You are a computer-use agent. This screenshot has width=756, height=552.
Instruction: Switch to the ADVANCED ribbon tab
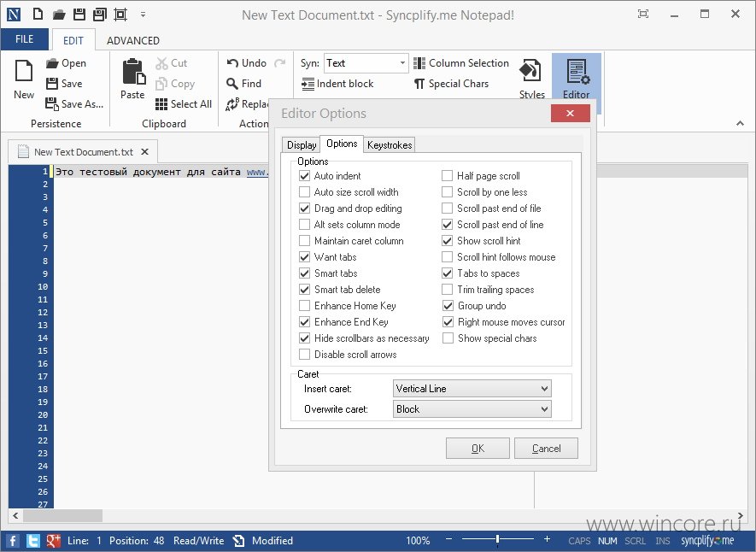pyautogui.click(x=133, y=40)
